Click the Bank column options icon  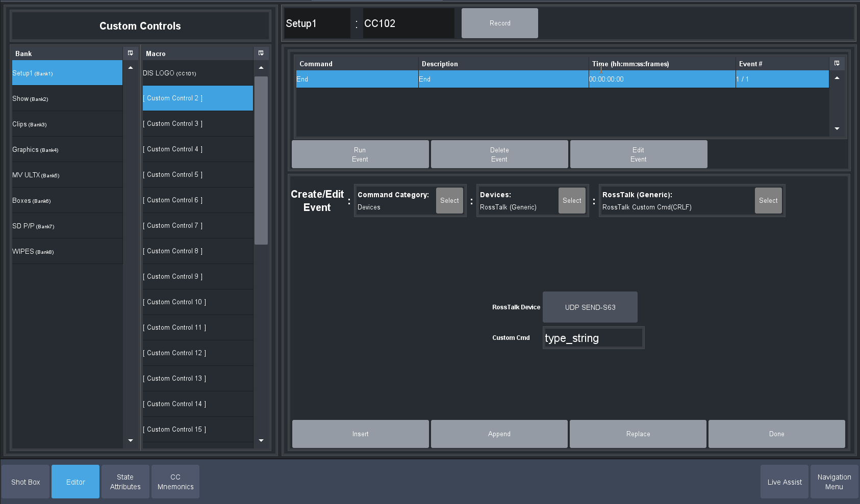pyautogui.click(x=131, y=53)
